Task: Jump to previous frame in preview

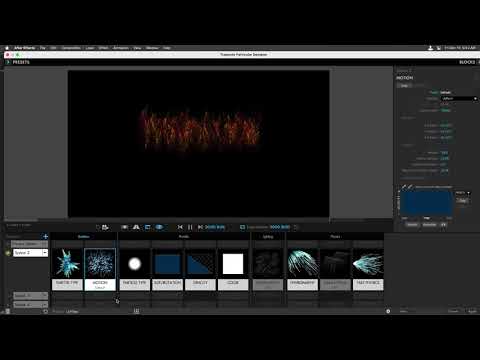Action: (180, 227)
